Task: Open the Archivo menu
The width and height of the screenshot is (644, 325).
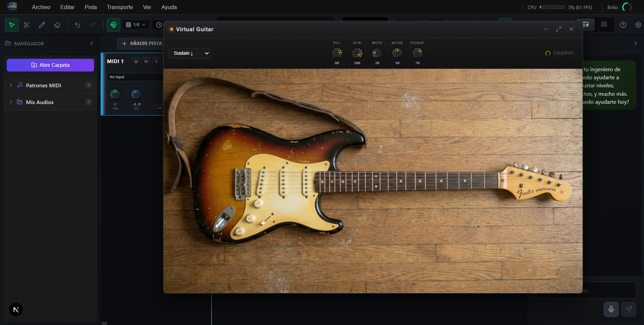Action: click(41, 7)
